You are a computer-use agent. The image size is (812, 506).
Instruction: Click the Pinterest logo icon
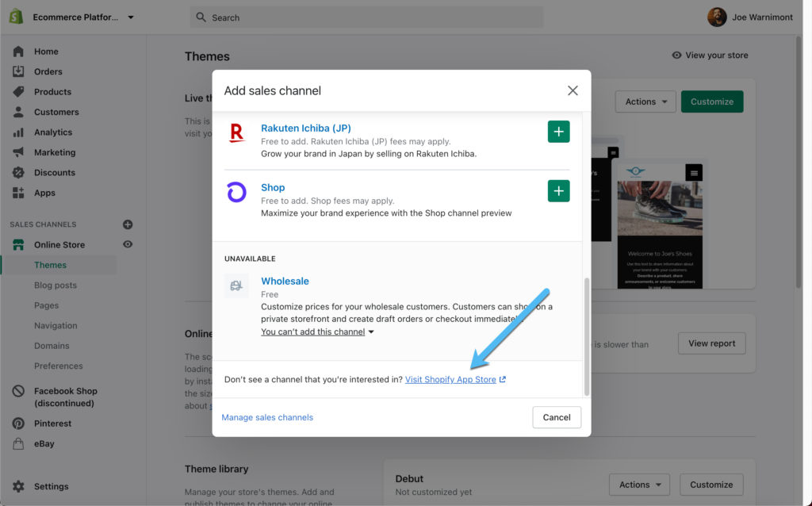coord(18,424)
